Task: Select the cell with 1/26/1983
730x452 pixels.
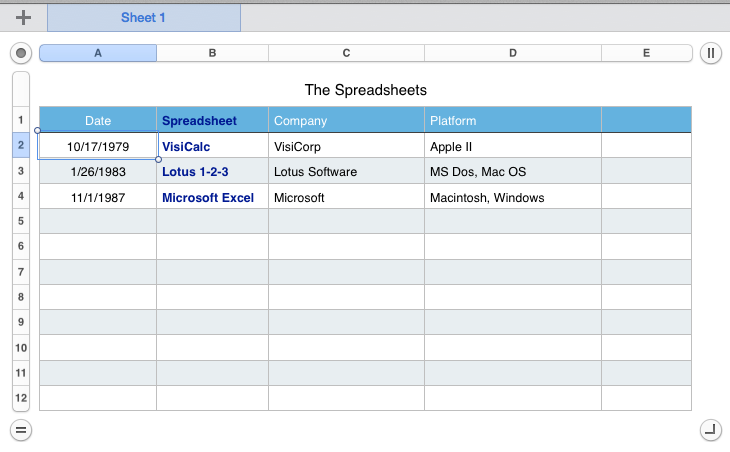Action: click(98, 171)
